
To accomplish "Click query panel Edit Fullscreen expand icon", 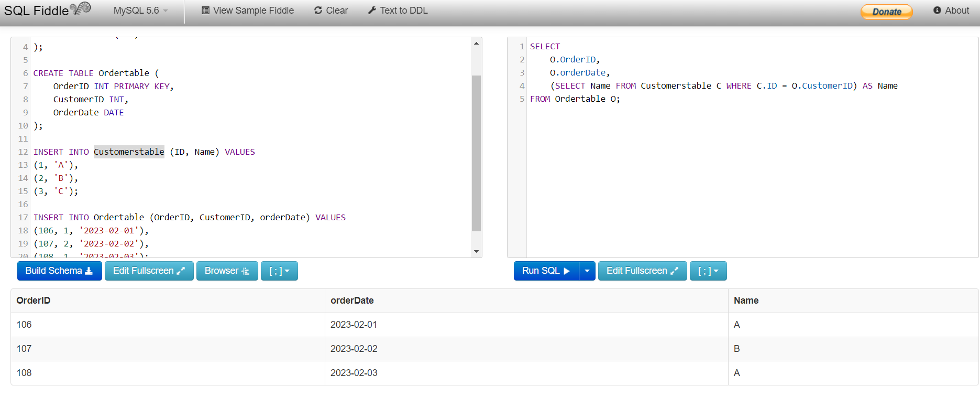I will (x=675, y=271).
